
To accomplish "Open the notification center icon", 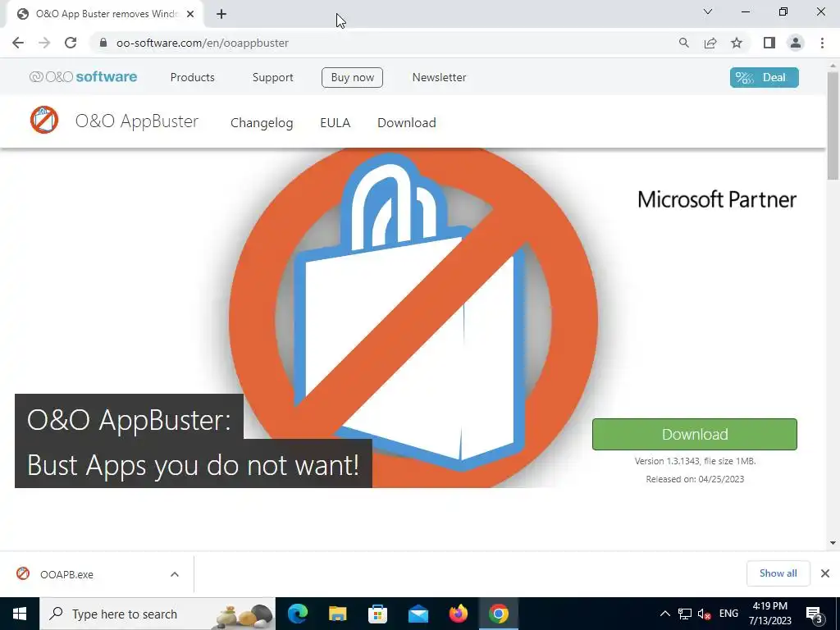I will pos(815,614).
